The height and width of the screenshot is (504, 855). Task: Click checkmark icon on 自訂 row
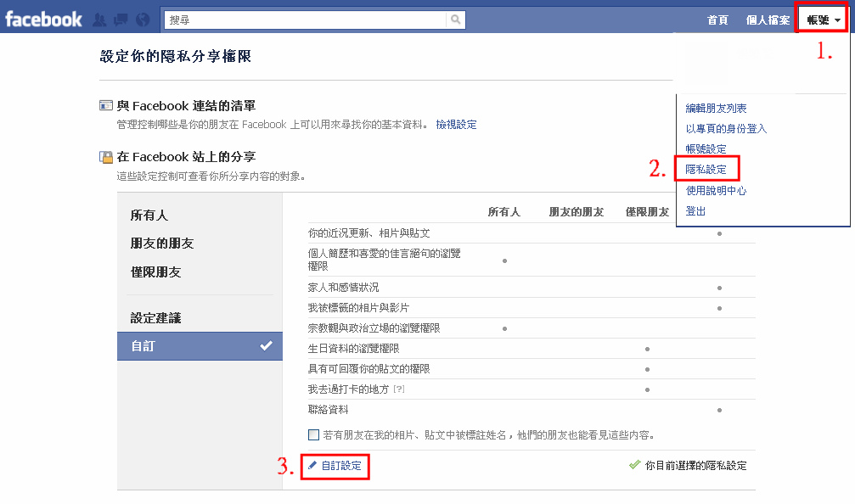[266, 345]
